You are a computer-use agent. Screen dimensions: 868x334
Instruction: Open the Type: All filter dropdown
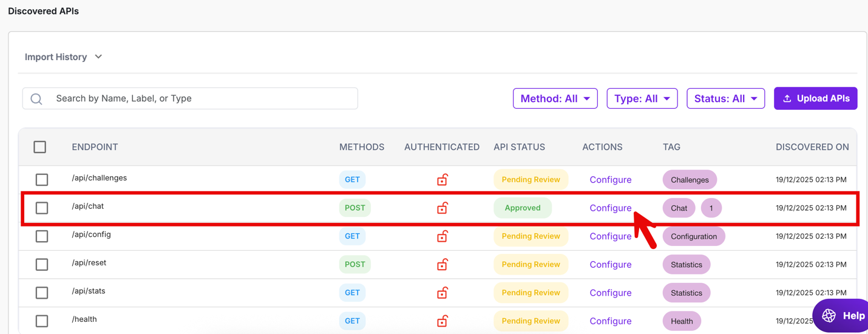tap(642, 98)
